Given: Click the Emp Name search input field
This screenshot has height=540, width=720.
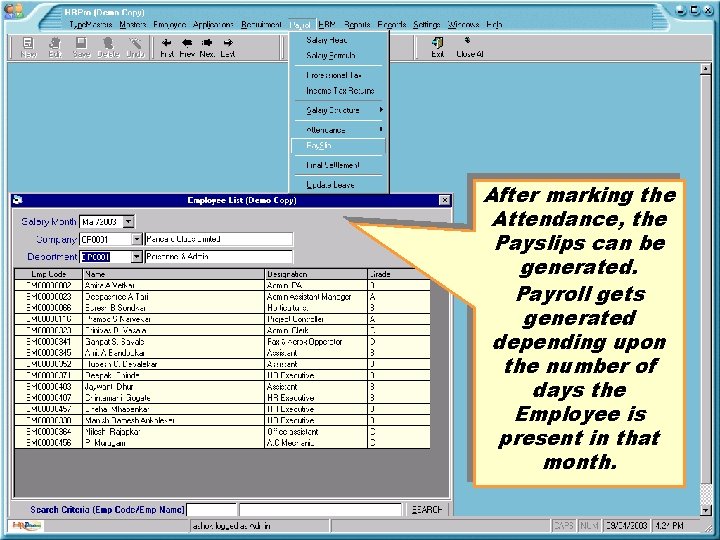Looking at the screenshot, I should point(320,510).
